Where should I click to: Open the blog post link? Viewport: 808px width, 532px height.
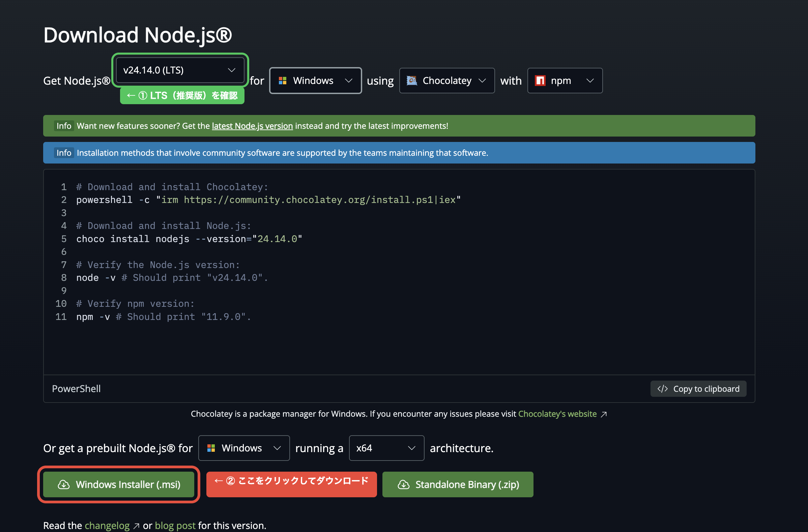[x=175, y=526]
